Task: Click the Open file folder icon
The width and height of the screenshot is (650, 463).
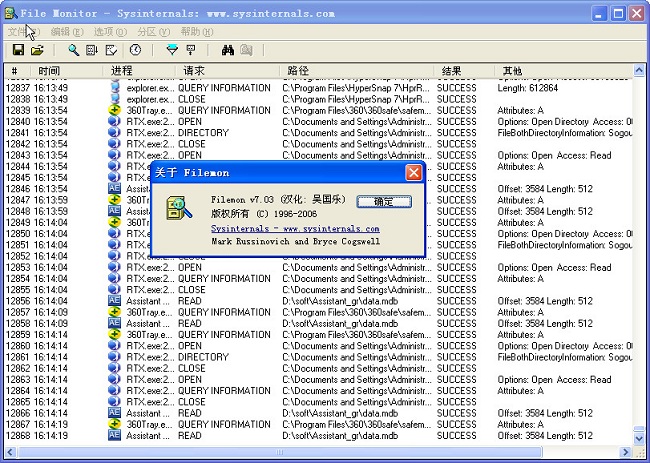Action: 37,50
